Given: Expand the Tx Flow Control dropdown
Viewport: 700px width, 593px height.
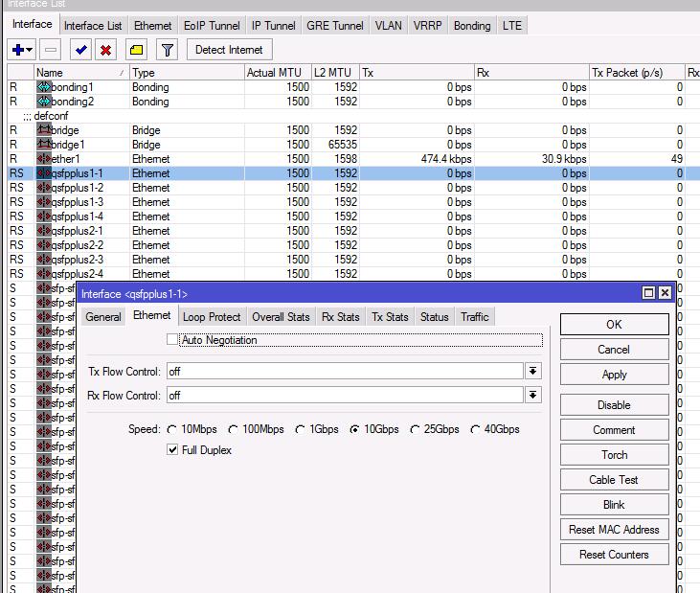Looking at the screenshot, I should tap(533, 371).
